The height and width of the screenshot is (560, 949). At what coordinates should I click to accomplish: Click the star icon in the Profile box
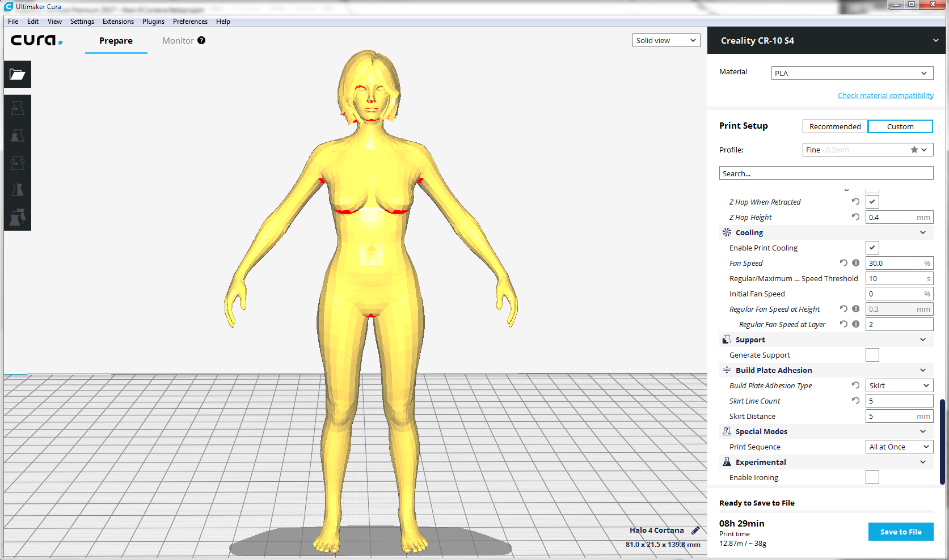914,150
